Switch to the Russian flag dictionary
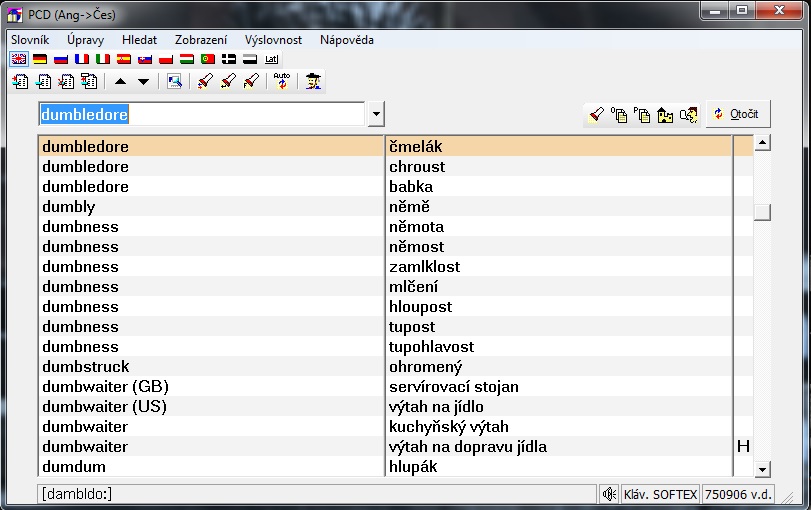The image size is (811, 510). pos(61,59)
